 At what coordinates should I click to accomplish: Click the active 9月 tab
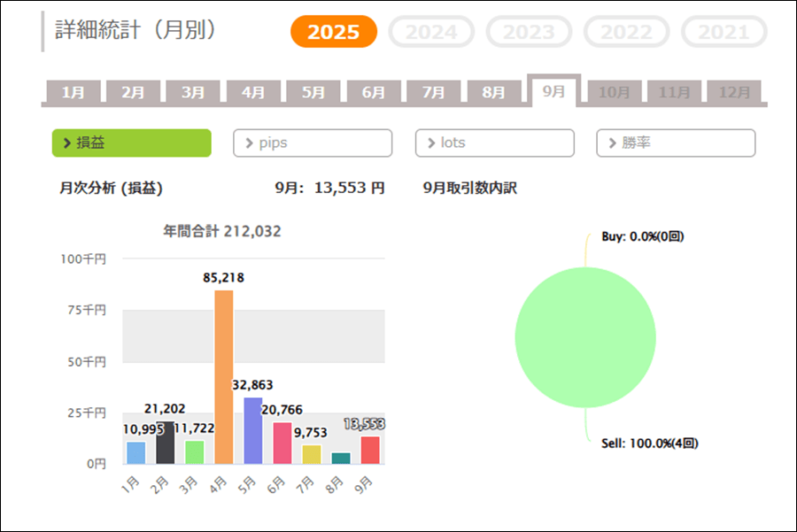click(x=553, y=91)
